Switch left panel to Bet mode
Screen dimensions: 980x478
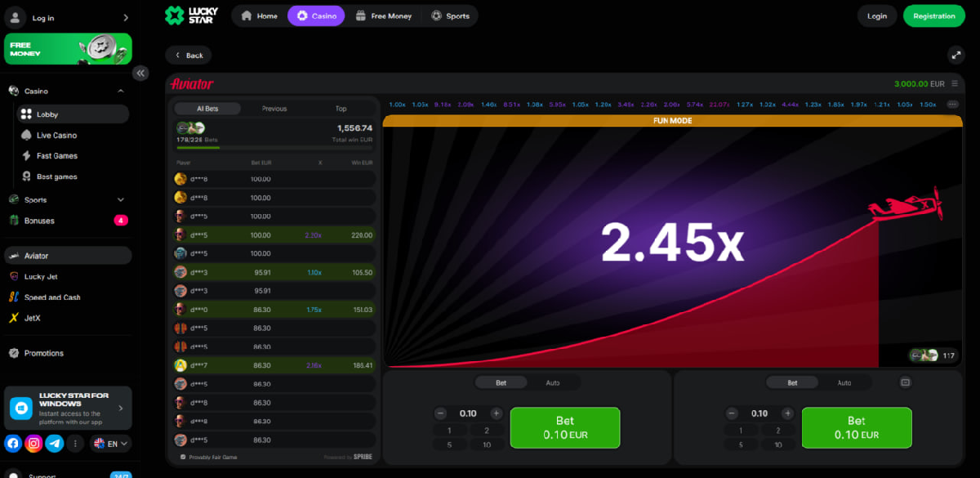(501, 382)
